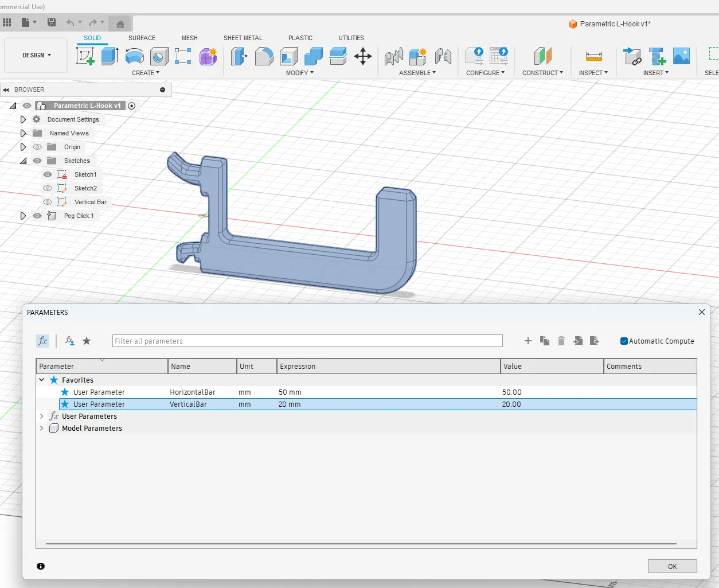Open the Hole tool
Image resolution: width=719 pixels, height=588 pixels.
coord(159,56)
